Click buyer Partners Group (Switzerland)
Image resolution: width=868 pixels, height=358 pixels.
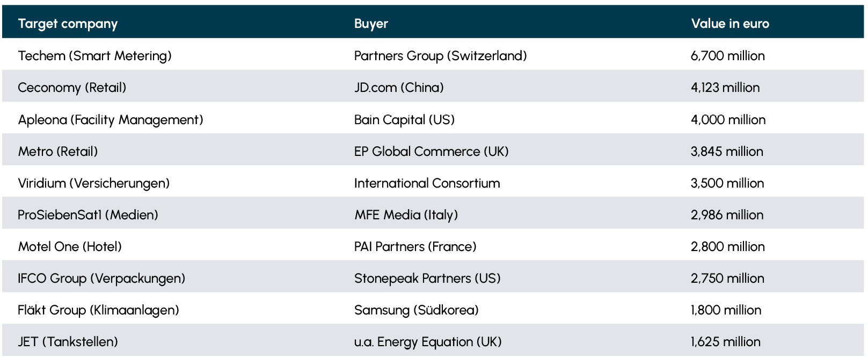(440, 56)
